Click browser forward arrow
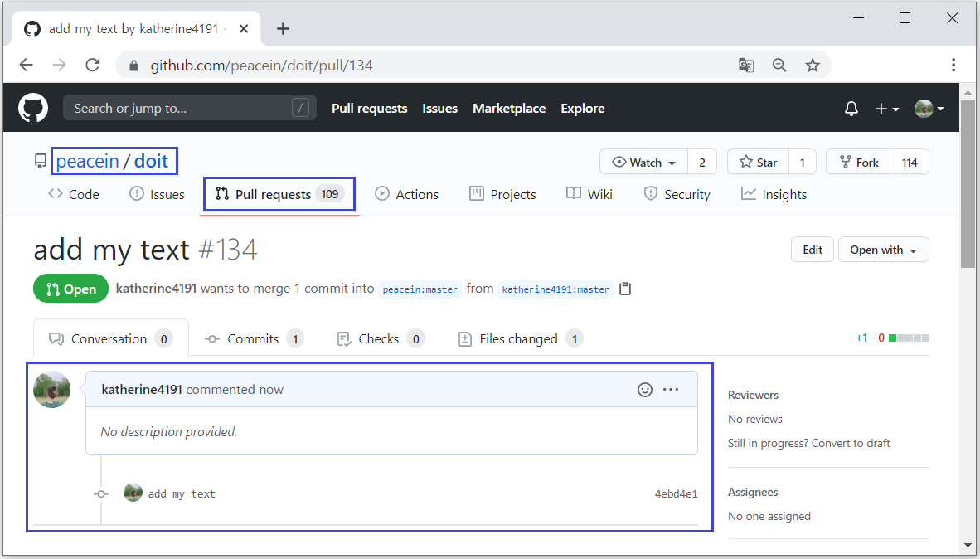Screen dimensions: 980x559 coord(60,65)
